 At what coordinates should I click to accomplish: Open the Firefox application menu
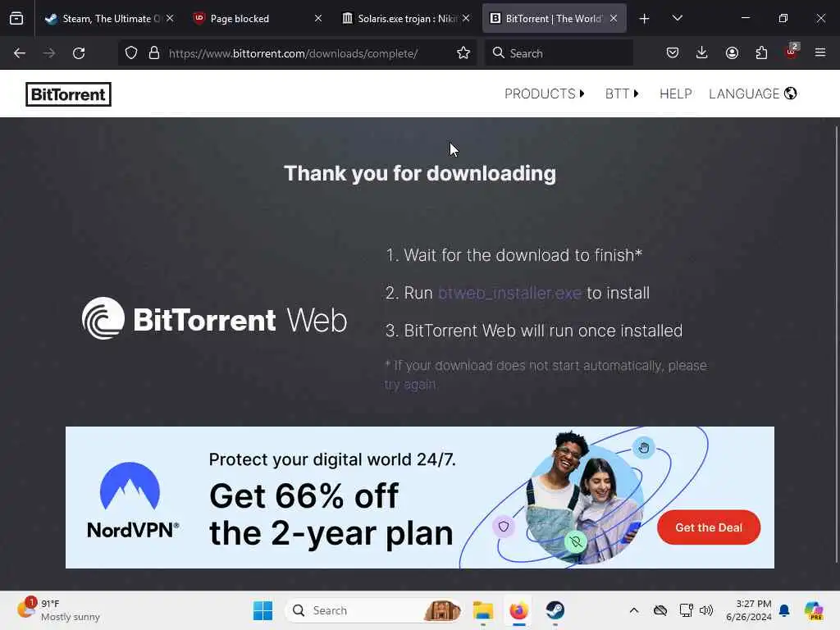[820, 52]
